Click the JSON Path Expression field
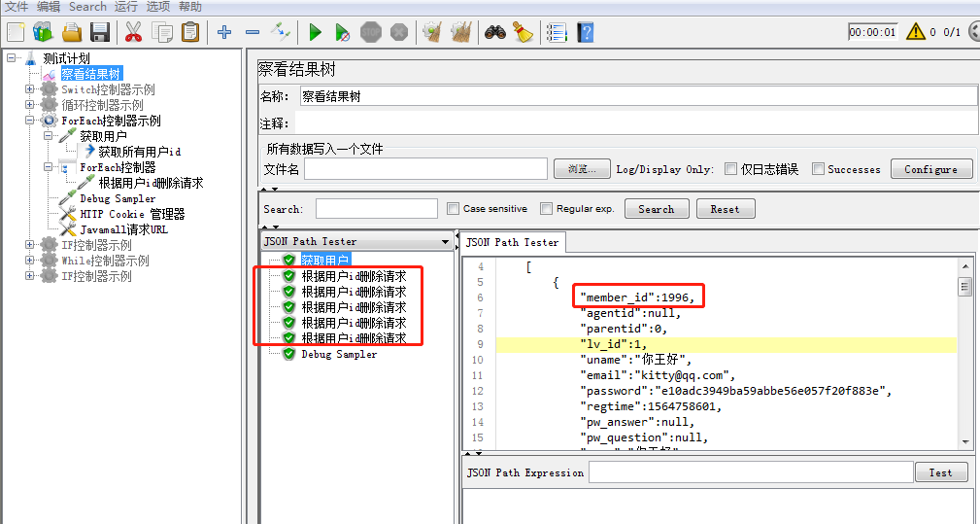The height and width of the screenshot is (524, 980). tap(751, 472)
